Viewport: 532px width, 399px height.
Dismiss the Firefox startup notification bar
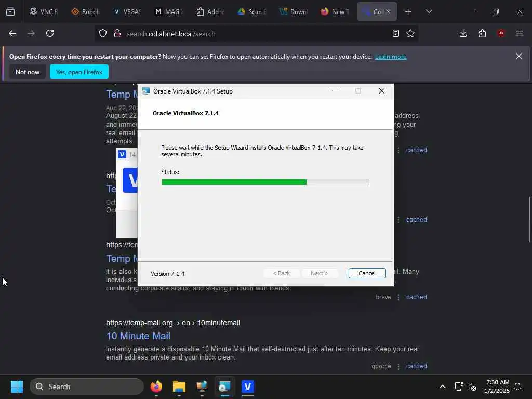(519, 56)
